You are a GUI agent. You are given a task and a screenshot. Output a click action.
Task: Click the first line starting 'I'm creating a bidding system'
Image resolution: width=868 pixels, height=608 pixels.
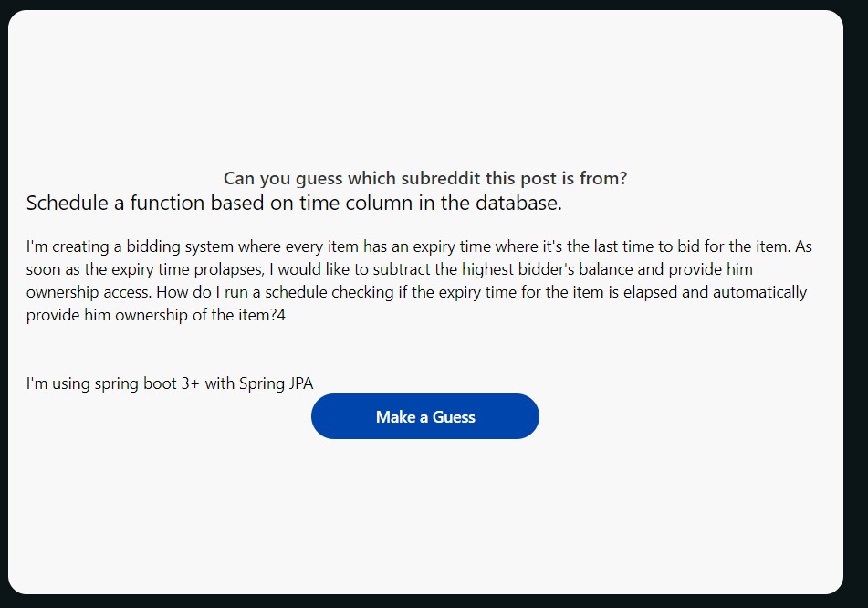pos(419,246)
